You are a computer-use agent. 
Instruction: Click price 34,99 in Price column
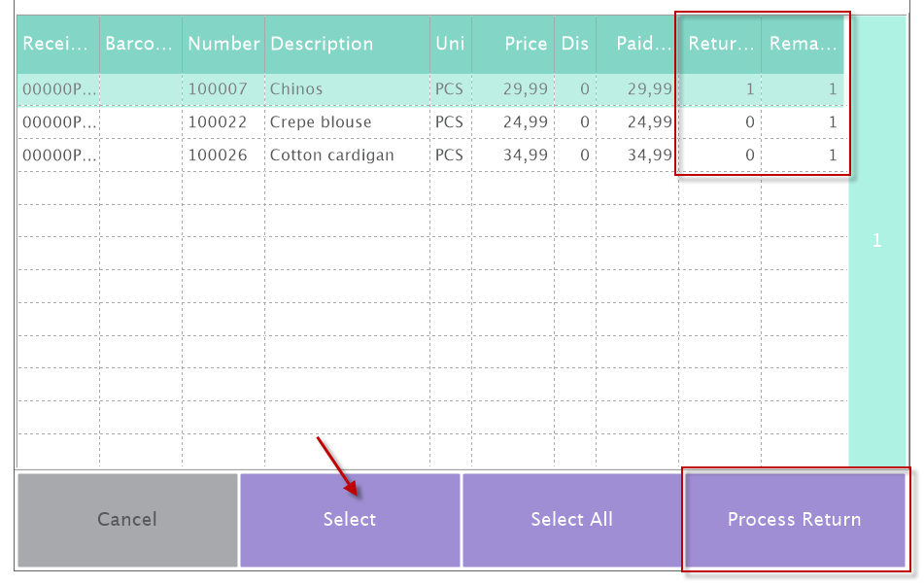coord(526,155)
